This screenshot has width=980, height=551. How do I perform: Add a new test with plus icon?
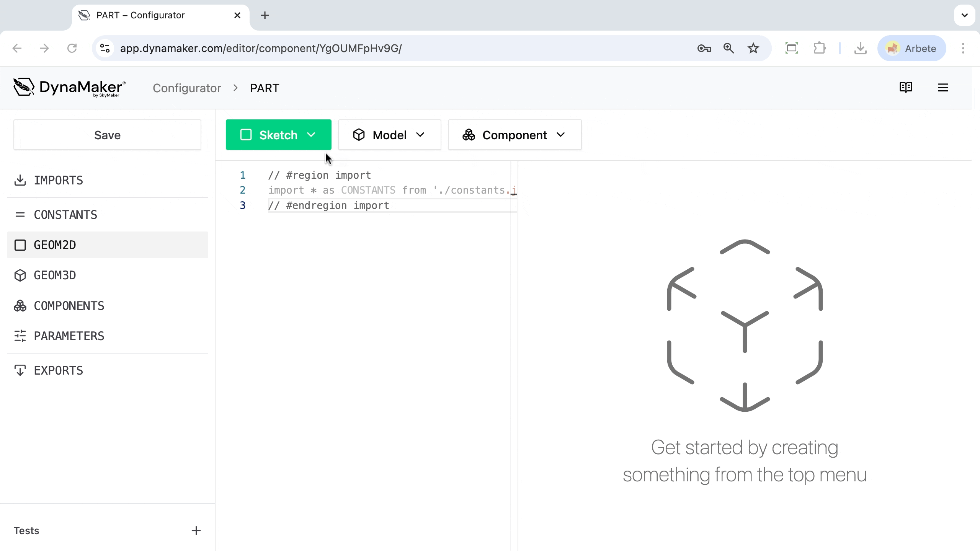[196, 530]
